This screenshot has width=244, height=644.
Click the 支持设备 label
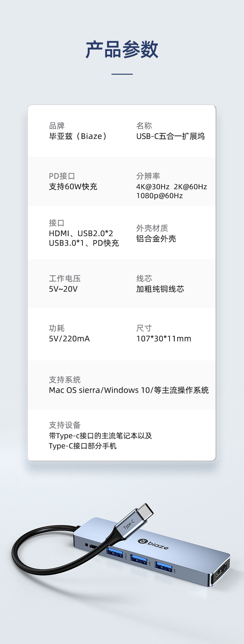point(65,425)
